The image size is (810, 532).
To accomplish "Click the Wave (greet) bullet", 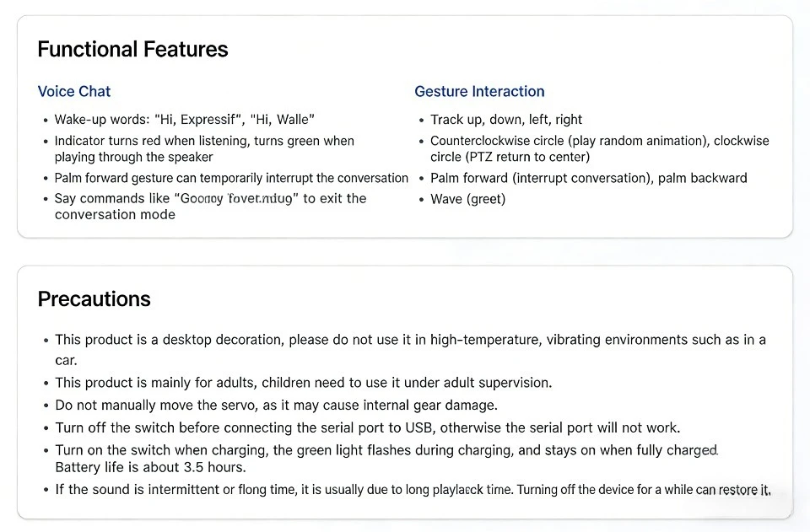I will 468,199.
